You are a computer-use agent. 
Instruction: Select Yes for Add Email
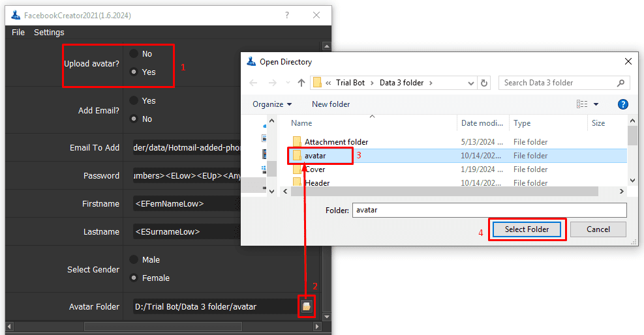[134, 100]
